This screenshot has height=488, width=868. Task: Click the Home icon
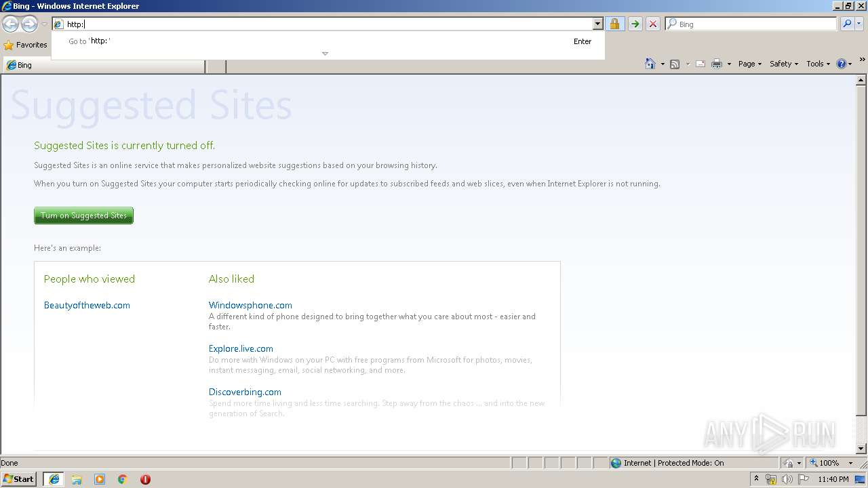(650, 64)
